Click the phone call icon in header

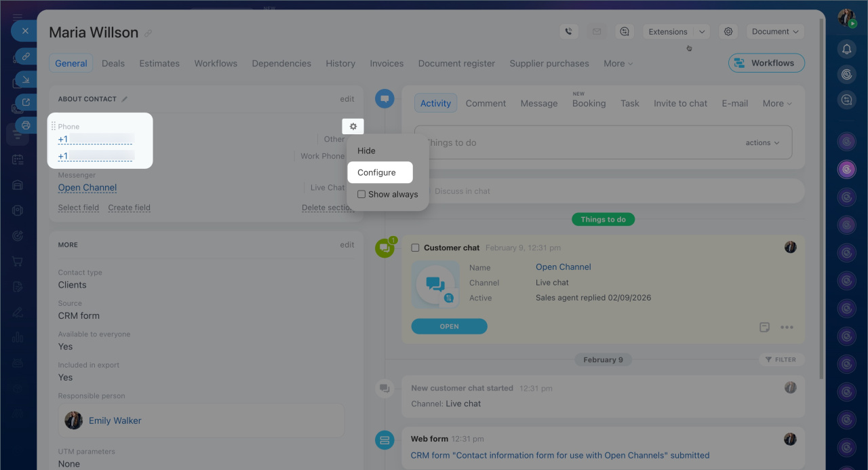(x=569, y=31)
